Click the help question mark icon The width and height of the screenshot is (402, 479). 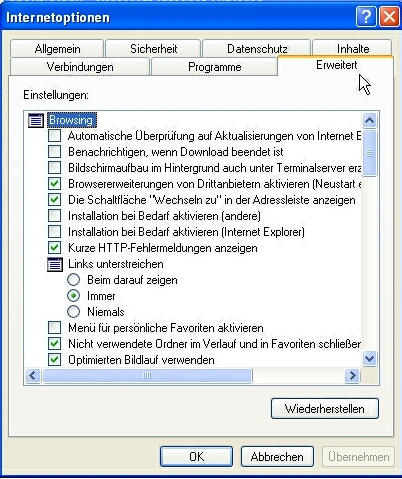click(366, 17)
